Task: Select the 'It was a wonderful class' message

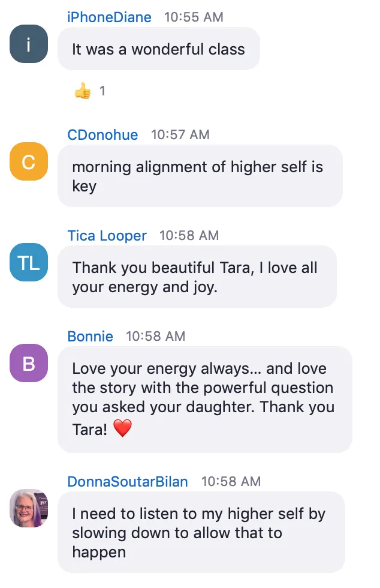Action: pyautogui.click(x=158, y=49)
